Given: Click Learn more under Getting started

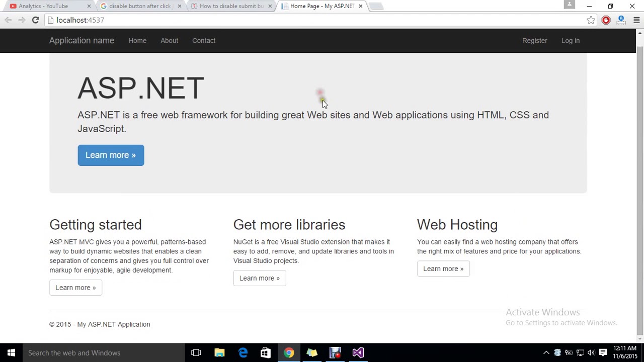Looking at the screenshot, I should [75, 288].
